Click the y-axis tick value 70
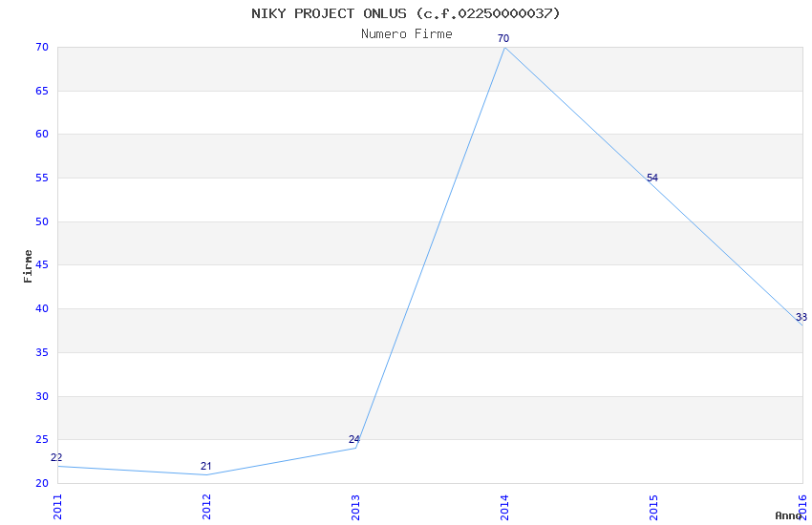The height and width of the screenshot is (525, 812). [42, 47]
